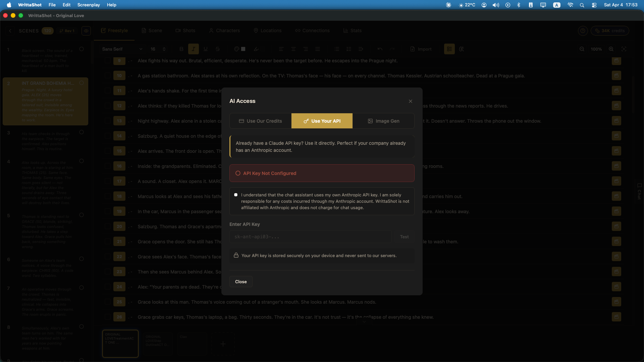The width and height of the screenshot is (644, 362).
Task: Open the Locations view
Action: pyautogui.click(x=267, y=31)
